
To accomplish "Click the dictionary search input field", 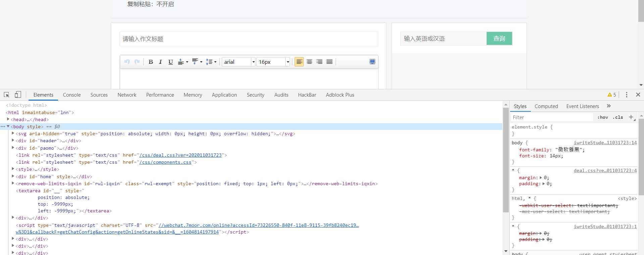I will (443, 39).
